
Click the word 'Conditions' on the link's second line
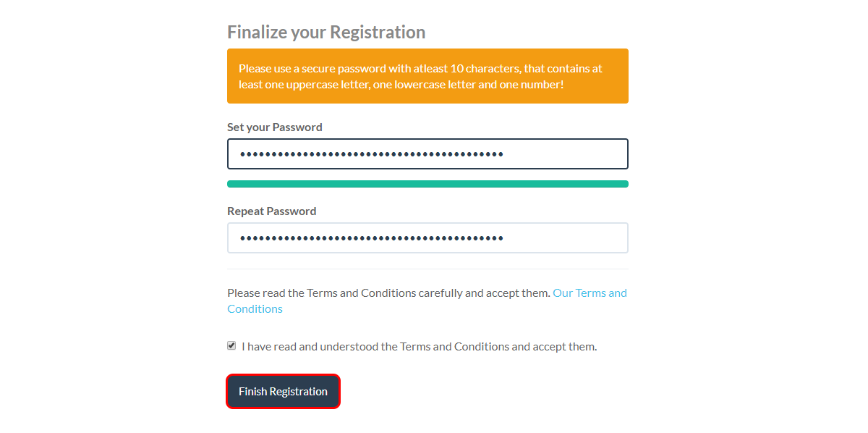click(x=255, y=308)
